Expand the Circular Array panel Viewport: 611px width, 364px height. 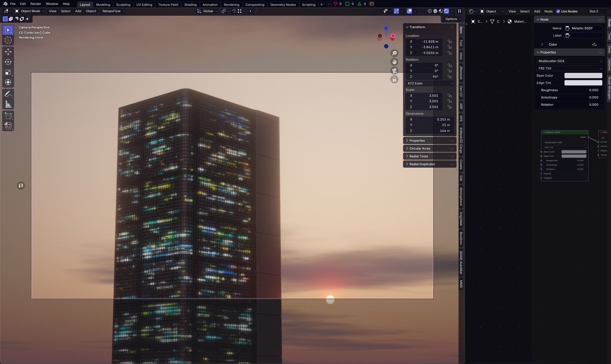pos(430,148)
